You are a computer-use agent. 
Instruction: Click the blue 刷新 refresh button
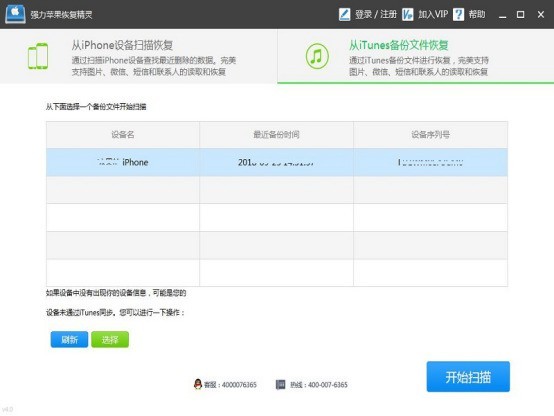(x=69, y=340)
